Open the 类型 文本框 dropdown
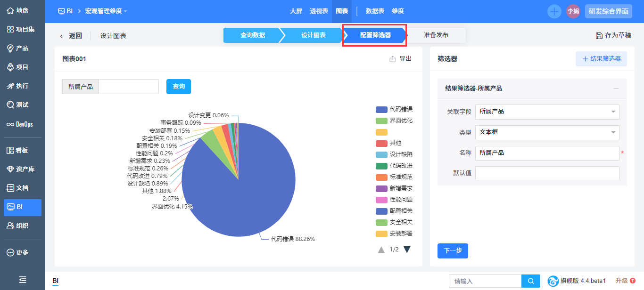Screen dimensions: 644x290 pos(547,132)
